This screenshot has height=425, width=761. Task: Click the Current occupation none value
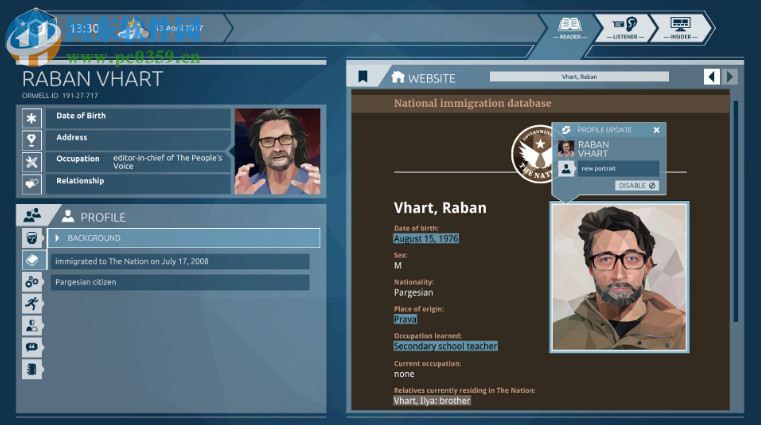[x=404, y=374]
